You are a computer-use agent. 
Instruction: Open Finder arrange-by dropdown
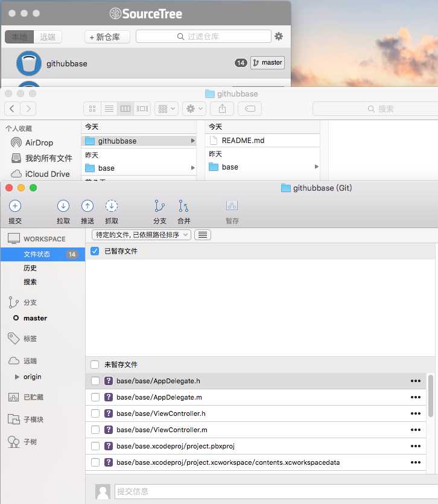(x=166, y=109)
